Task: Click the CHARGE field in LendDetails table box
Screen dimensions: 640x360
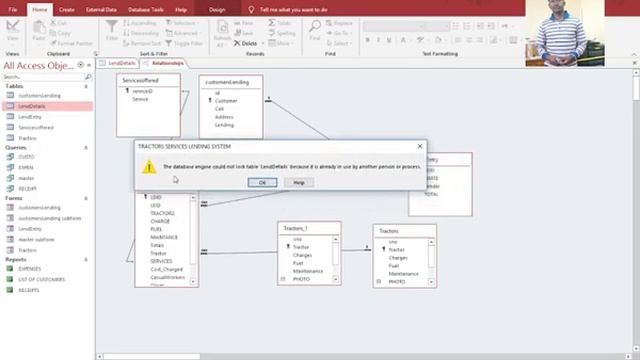Action: [x=160, y=221]
